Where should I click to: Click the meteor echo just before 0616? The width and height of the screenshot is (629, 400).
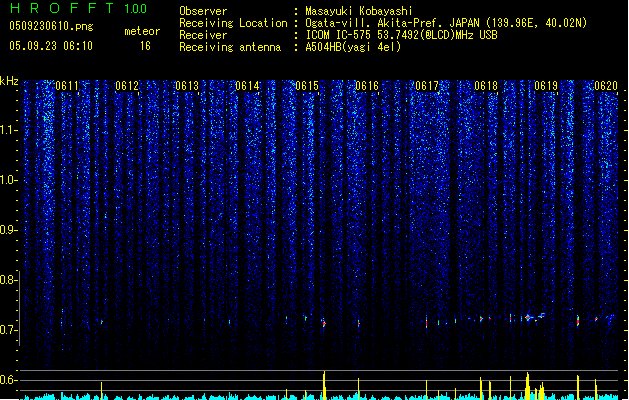click(x=359, y=323)
